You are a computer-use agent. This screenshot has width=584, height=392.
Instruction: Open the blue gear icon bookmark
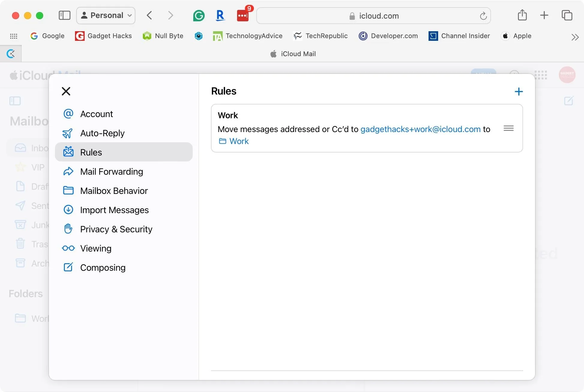198,36
